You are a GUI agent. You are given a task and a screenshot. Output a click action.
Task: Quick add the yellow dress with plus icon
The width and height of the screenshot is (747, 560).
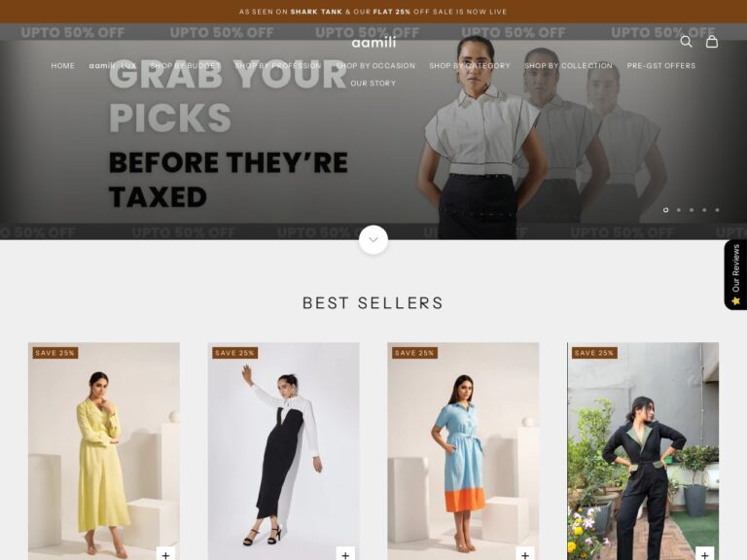165,554
